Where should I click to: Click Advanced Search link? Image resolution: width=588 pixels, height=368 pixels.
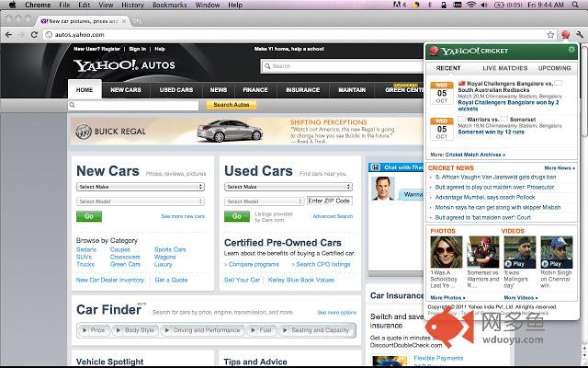[333, 216]
